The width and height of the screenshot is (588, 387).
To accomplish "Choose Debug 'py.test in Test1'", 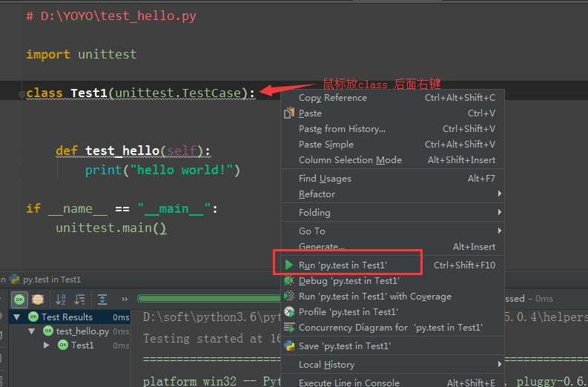I will 393,280.
